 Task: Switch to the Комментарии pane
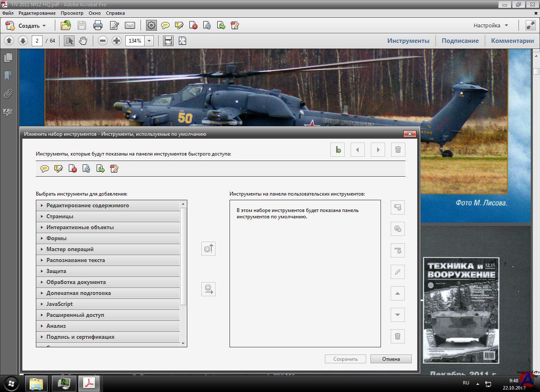(x=512, y=41)
